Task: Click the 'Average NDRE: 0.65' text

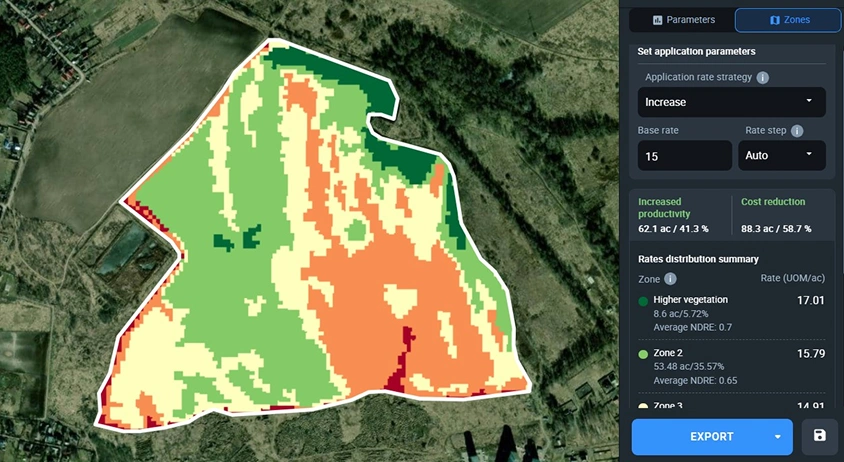Action: point(695,381)
